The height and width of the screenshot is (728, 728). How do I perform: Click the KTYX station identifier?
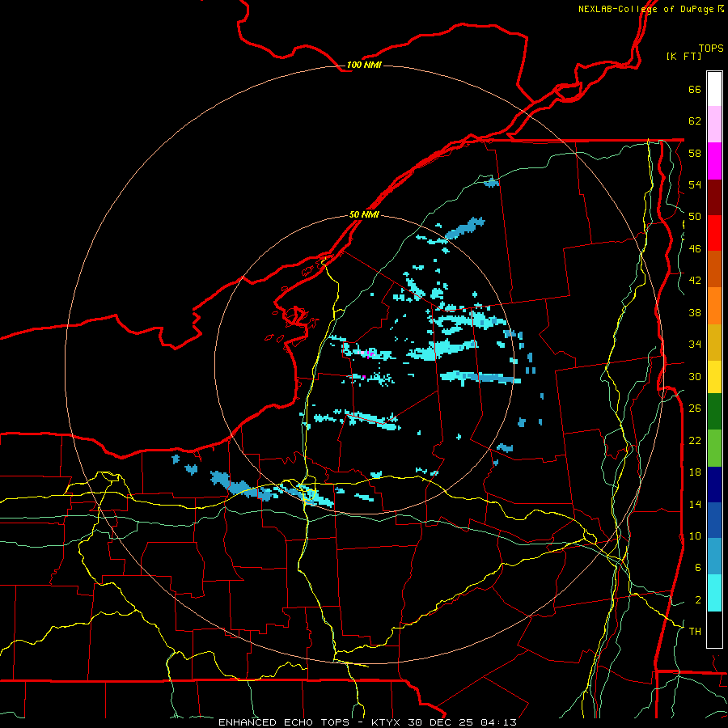(x=387, y=722)
